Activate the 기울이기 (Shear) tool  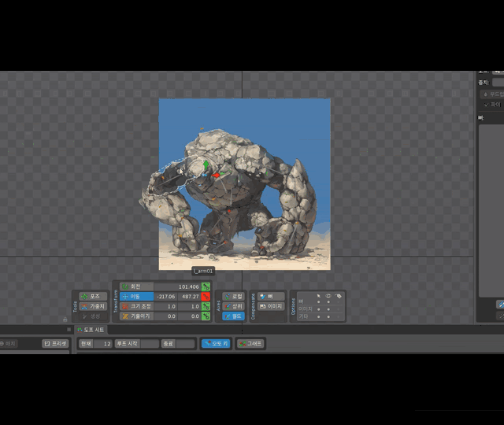pos(136,316)
